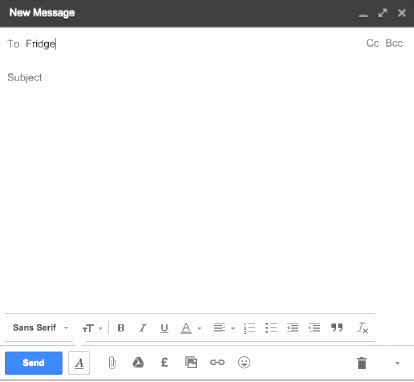Add Bcc recipients
The width and height of the screenshot is (414, 382).
(394, 43)
